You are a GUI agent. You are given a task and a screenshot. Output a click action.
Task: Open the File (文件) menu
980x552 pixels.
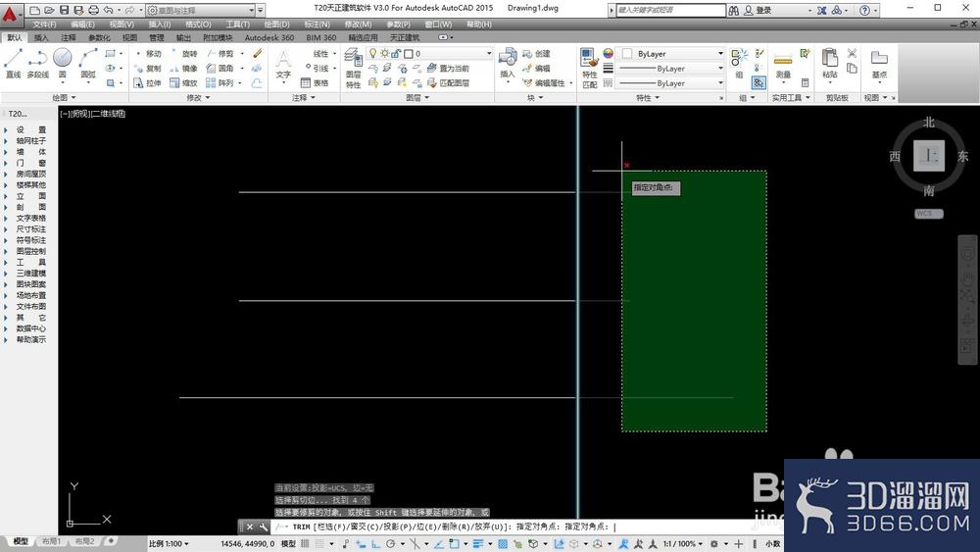pos(44,24)
